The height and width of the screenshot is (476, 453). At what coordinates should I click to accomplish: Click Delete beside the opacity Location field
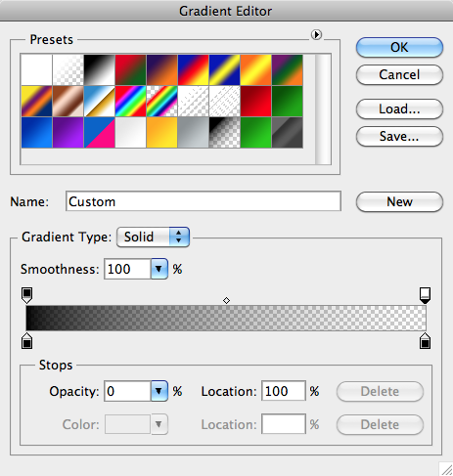pyautogui.click(x=380, y=391)
